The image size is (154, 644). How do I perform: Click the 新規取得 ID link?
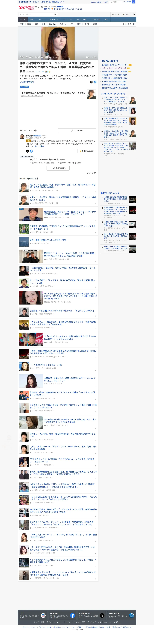pos(60,7)
